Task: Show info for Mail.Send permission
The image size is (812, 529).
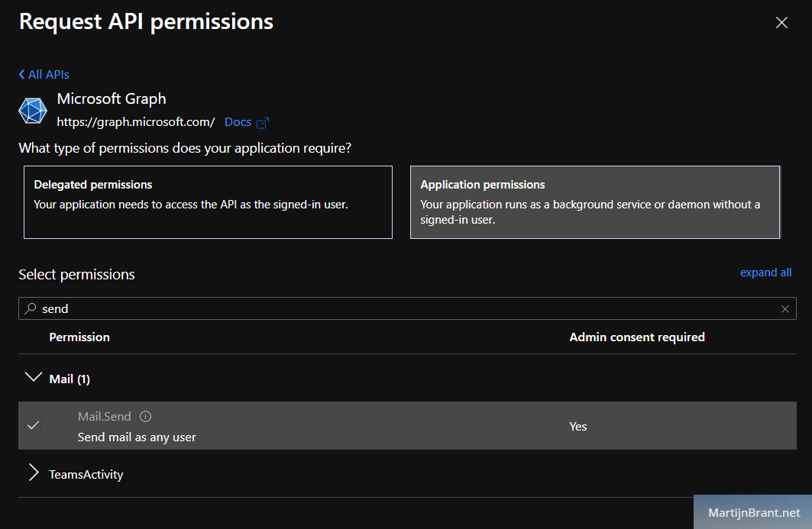Action: (145, 416)
